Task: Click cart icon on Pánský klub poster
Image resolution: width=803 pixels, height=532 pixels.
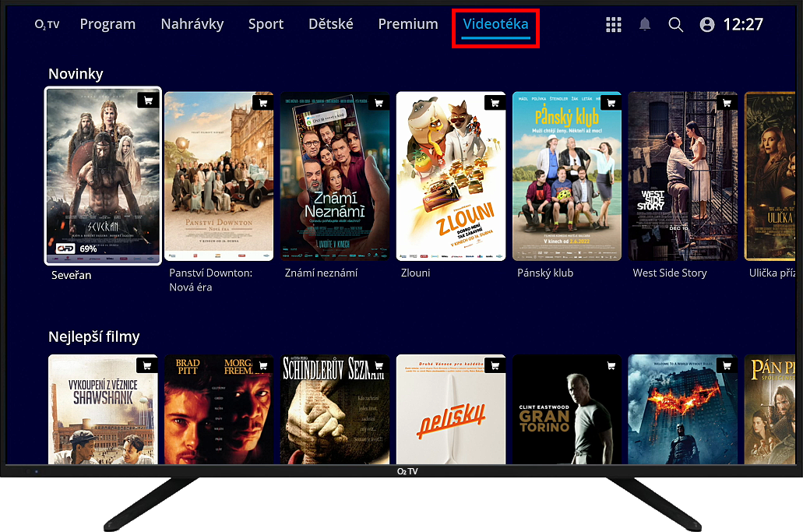Action: [611, 102]
